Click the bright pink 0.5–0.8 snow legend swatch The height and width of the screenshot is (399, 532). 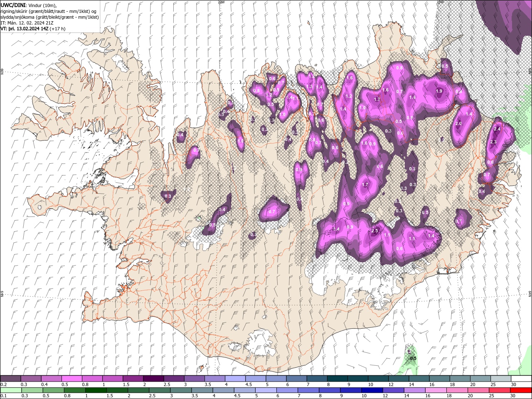coord(72,379)
